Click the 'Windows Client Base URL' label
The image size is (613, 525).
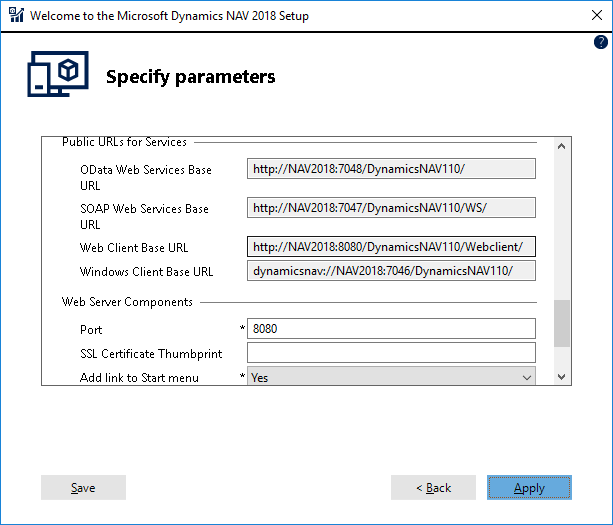click(x=146, y=271)
